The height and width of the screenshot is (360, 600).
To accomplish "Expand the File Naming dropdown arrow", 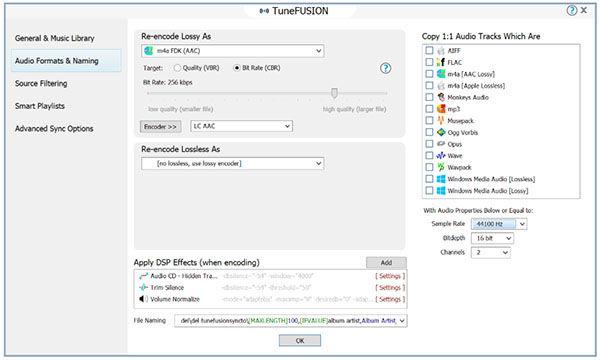I will point(402,321).
